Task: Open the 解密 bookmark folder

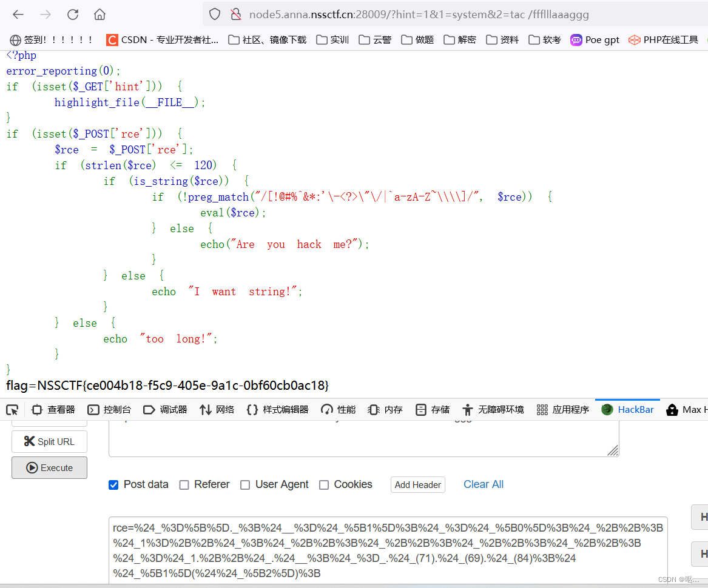Action: [460, 40]
